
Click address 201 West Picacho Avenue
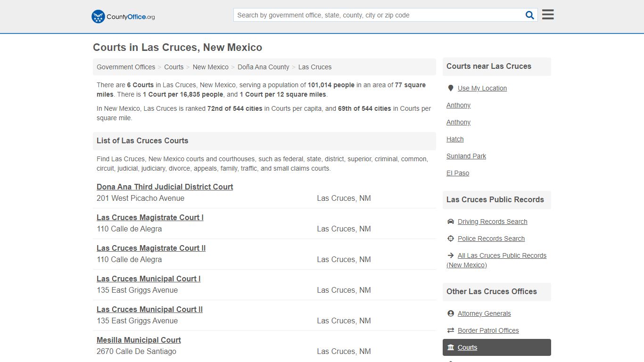tap(140, 198)
